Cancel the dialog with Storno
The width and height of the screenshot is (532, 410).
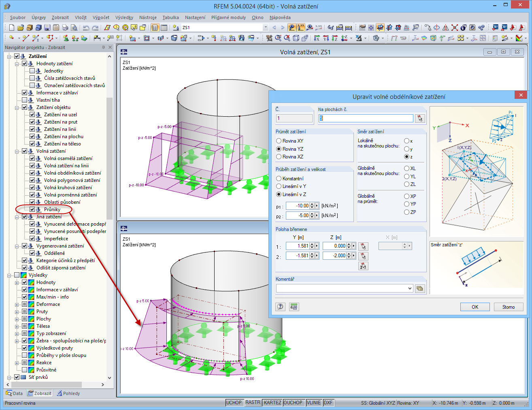(x=509, y=307)
